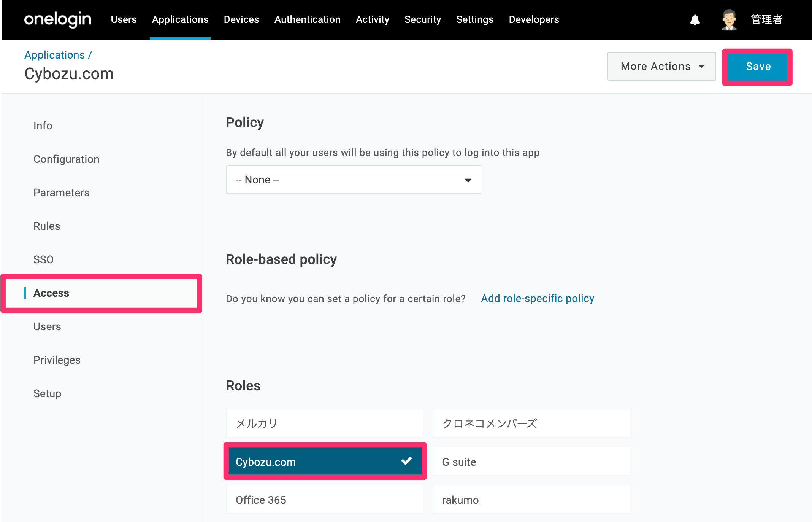
Task: Switch to the SSO tab
Action: [43, 259]
